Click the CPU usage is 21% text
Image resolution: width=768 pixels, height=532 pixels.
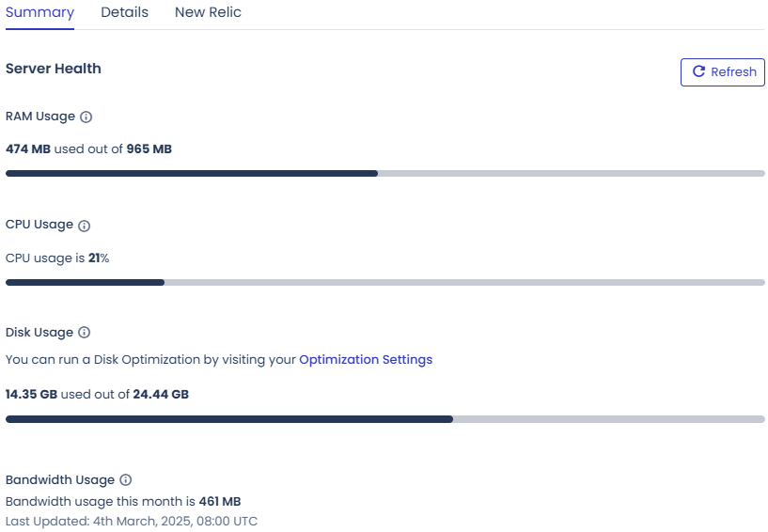(x=57, y=258)
